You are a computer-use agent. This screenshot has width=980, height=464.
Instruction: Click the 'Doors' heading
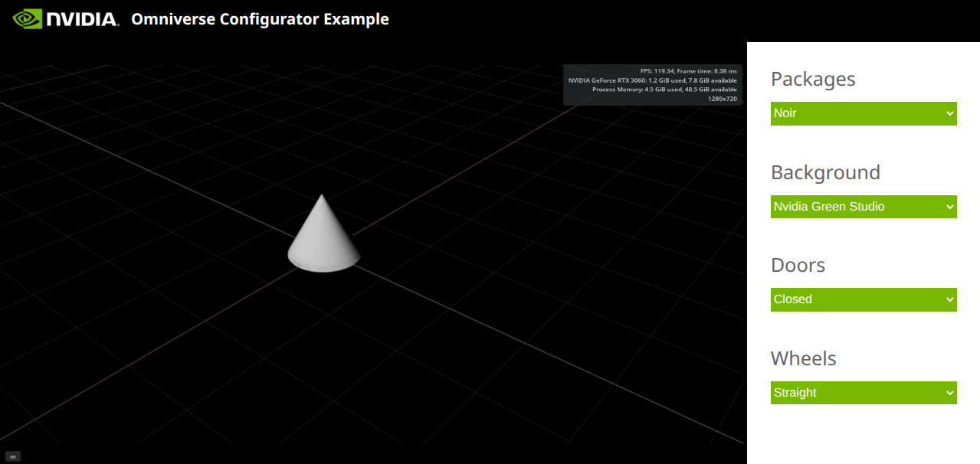[798, 265]
